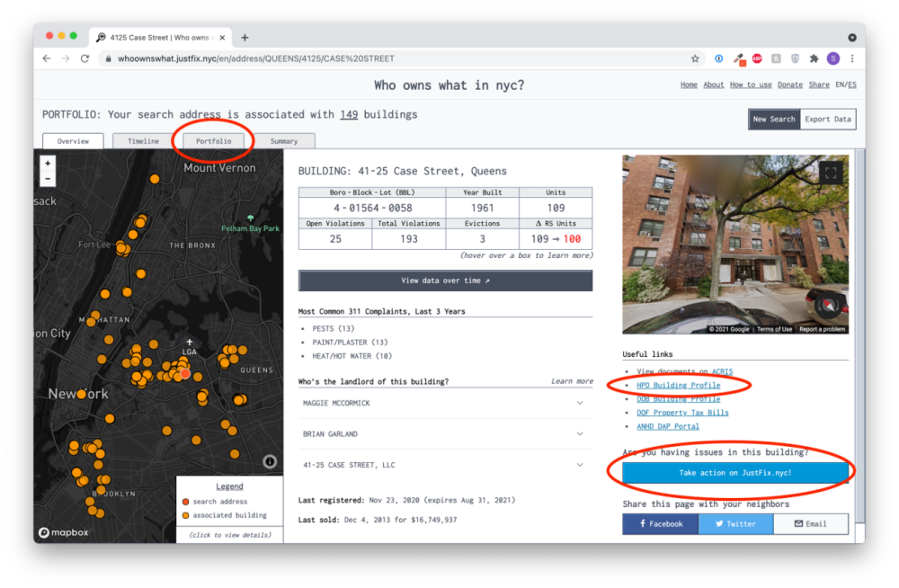The width and height of the screenshot is (899, 588).
Task: Click the Share nav link
Action: click(x=819, y=85)
